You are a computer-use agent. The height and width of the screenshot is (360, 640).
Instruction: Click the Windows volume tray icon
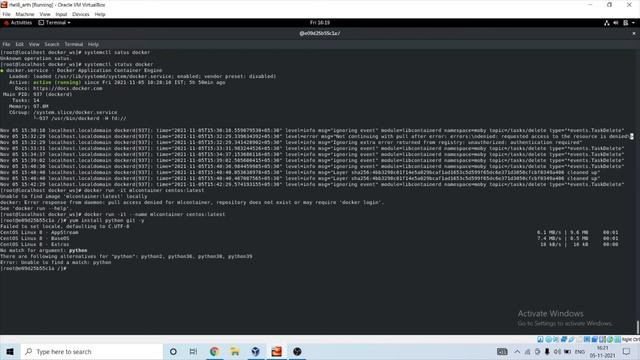point(557,351)
